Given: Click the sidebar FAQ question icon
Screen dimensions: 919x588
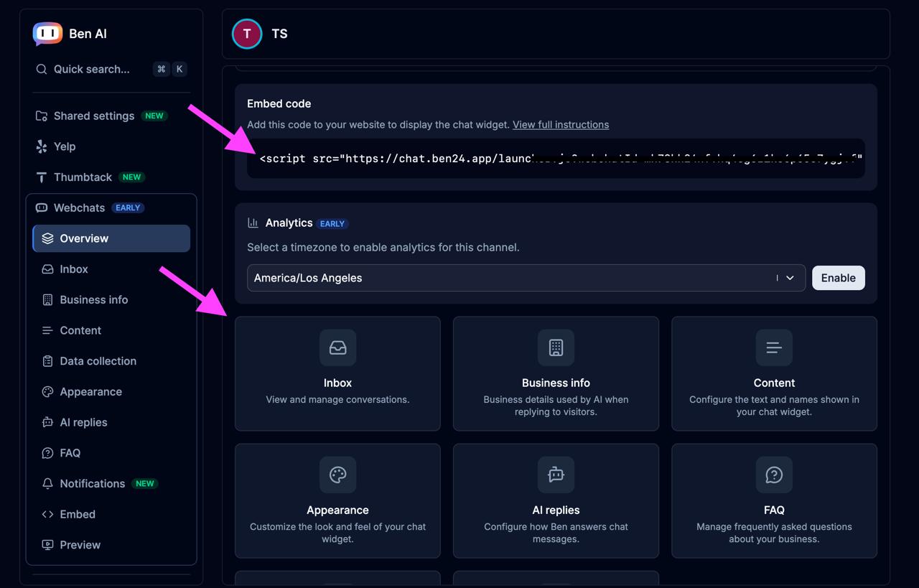Looking at the screenshot, I should pos(47,453).
